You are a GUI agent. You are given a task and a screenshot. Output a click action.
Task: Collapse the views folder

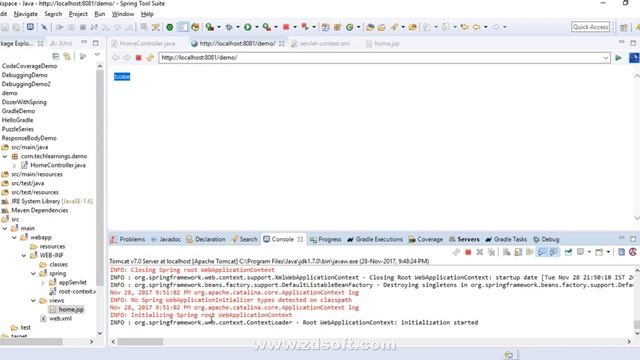click(x=33, y=301)
